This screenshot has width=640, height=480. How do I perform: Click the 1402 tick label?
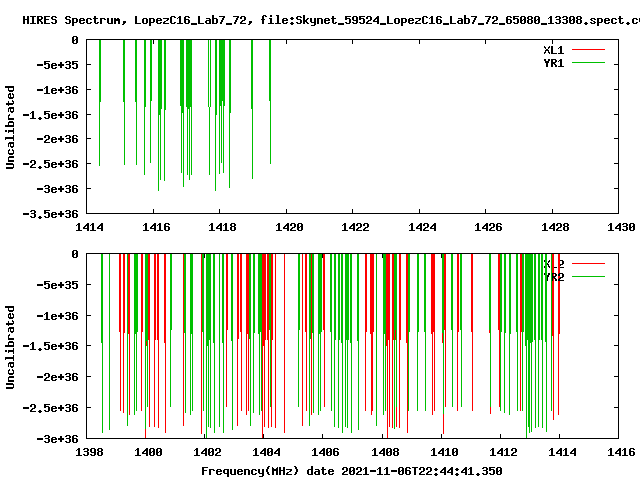(x=207, y=452)
